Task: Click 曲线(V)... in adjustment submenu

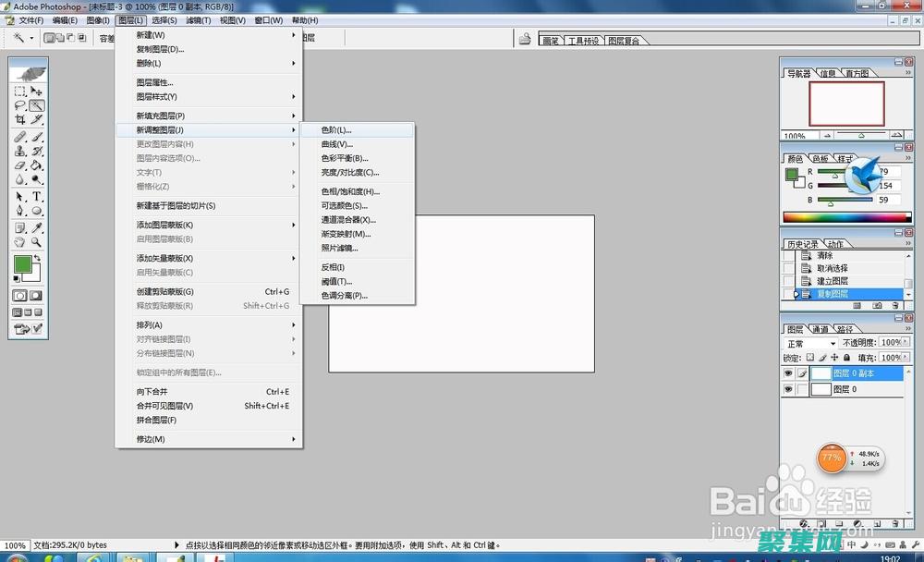Action: coord(336,144)
